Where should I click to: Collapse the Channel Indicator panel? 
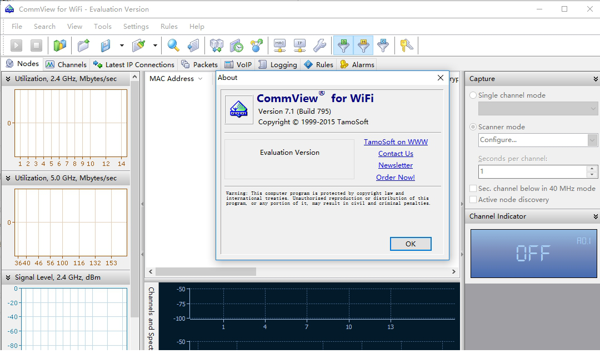(x=596, y=216)
